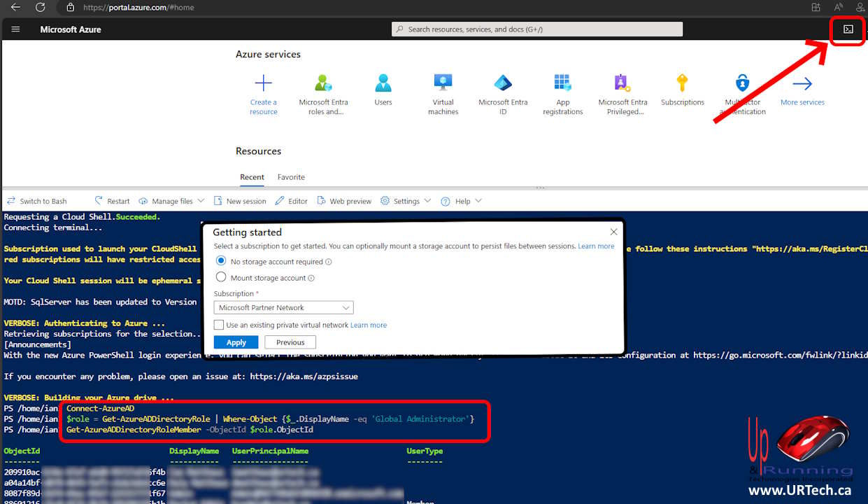Click the Azure search resources box
The height and width of the screenshot is (504, 868).
coord(536,29)
